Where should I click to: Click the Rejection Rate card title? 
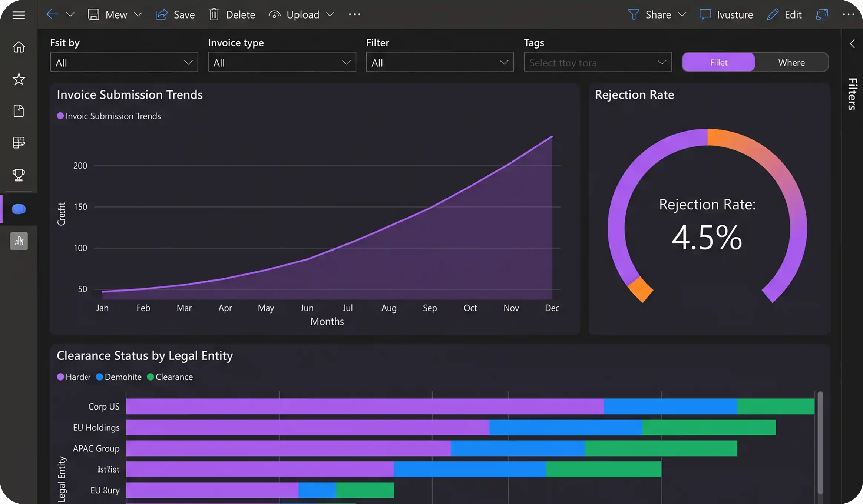pyautogui.click(x=634, y=95)
